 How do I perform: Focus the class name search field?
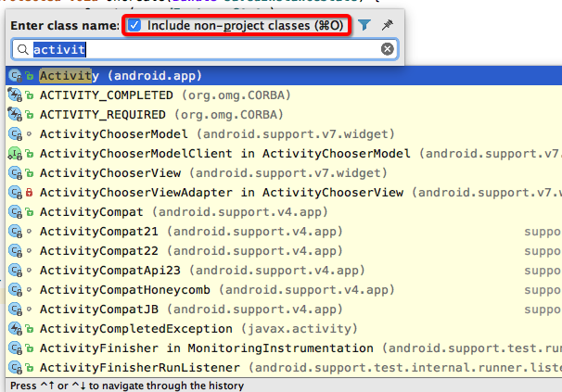click(205, 49)
